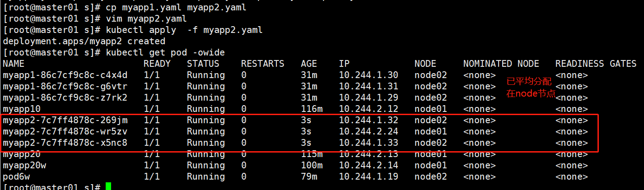This screenshot has height=190, width=644.
Task: Select pod name myapp2-7c7ff4878c-wr5zv
Action: click(x=65, y=132)
